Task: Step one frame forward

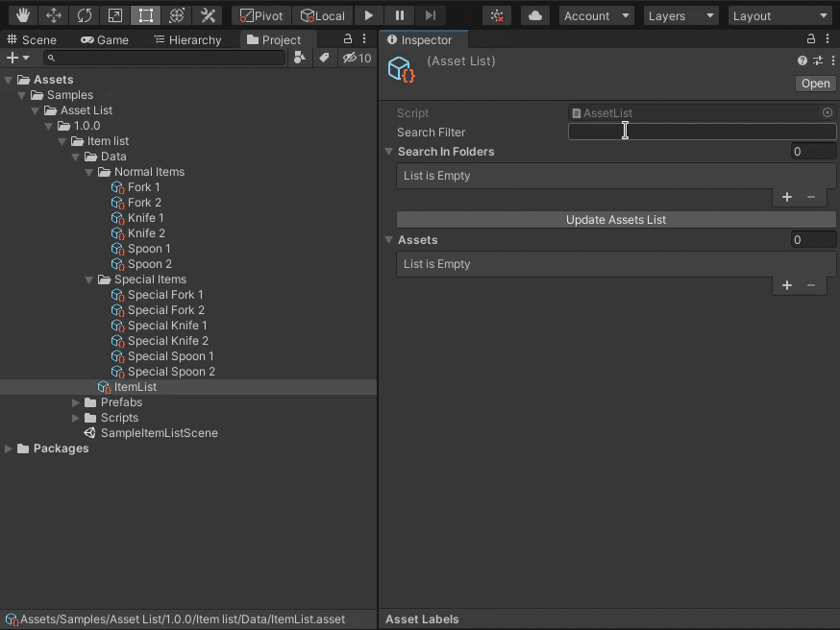Action: point(431,15)
